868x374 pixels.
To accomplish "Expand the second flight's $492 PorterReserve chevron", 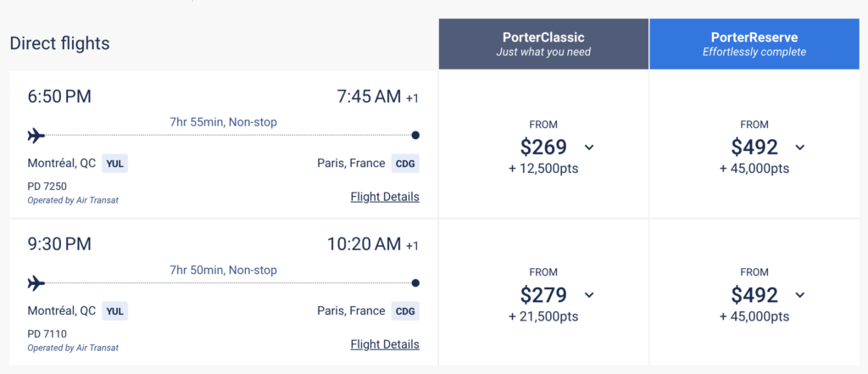I will pyautogui.click(x=799, y=295).
